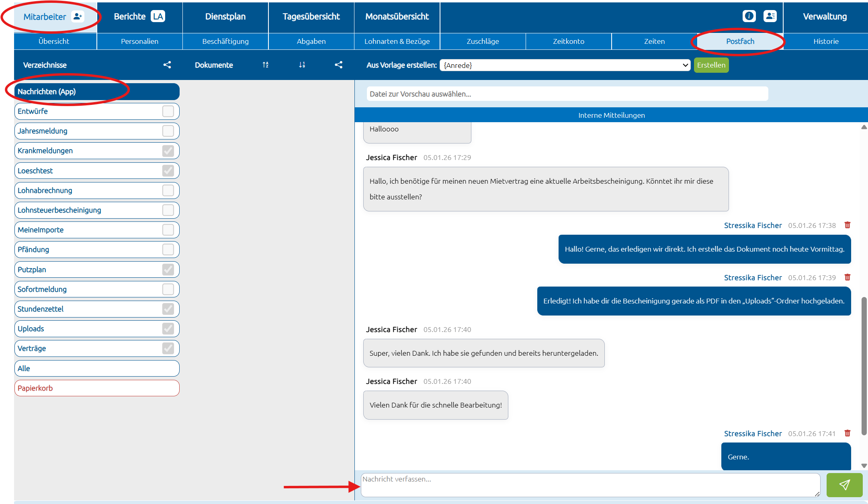Viewport: 868px width, 504px height.
Task: Switch to the Zeitkonto tab
Action: [x=568, y=41]
